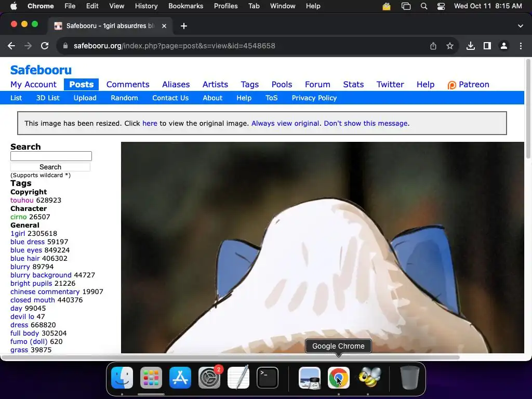This screenshot has height=399, width=532.
Task: Click the post image
Action: tap(322, 247)
